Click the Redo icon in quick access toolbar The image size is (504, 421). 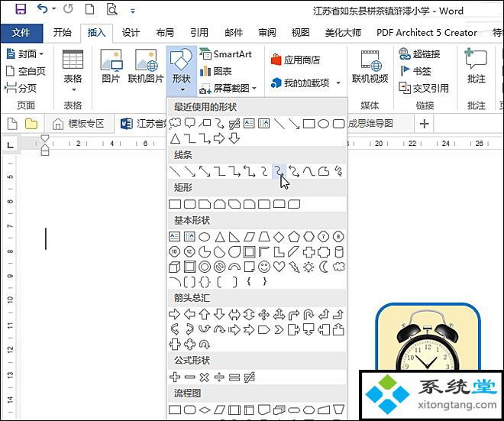coord(68,8)
